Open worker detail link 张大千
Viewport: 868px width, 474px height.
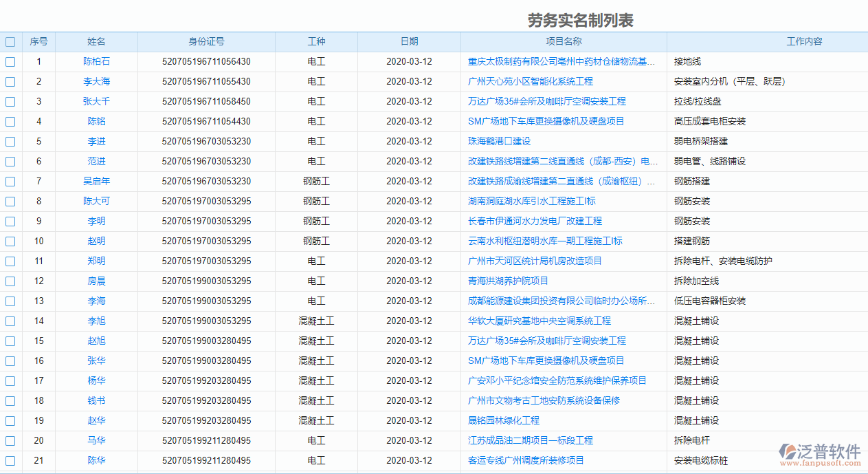(x=96, y=101)
